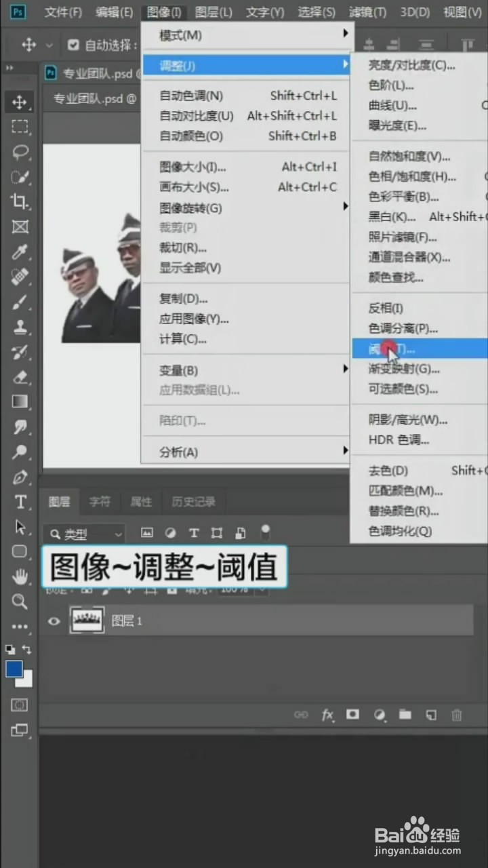Select the Eraser tool
Image resolution: width=488 pixels, height=868 pixels.
point(20,377)
